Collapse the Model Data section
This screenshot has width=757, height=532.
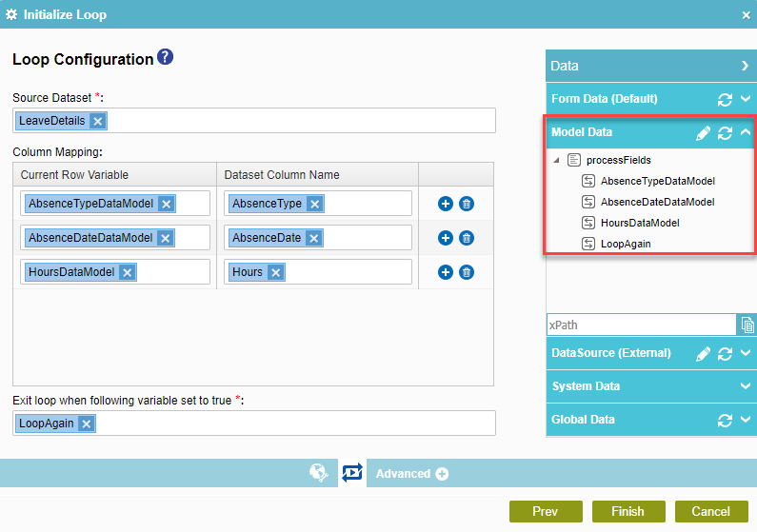(x=746, y=133)
